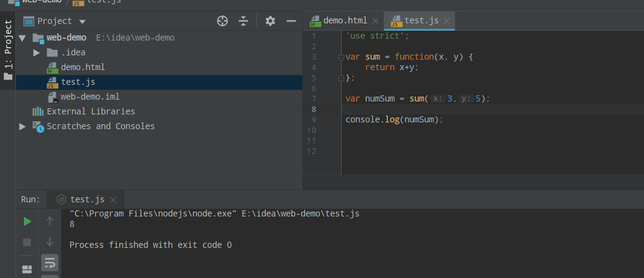Click the gray stop square in Run panel
This screenshot has width=644, height=278.
click(x=27, y=242)
